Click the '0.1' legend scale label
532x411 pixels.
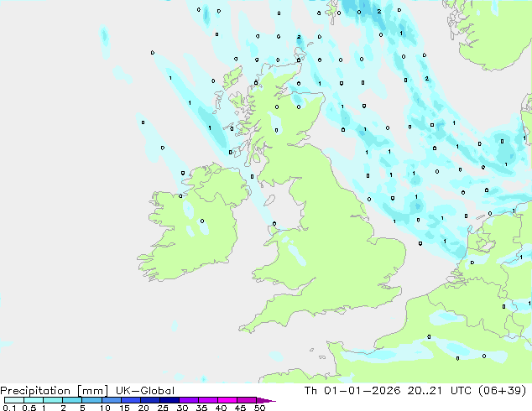click(x=9, y=408)
